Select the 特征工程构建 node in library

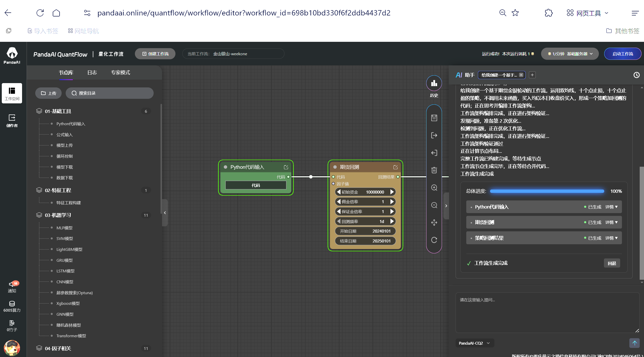point(68,203)
